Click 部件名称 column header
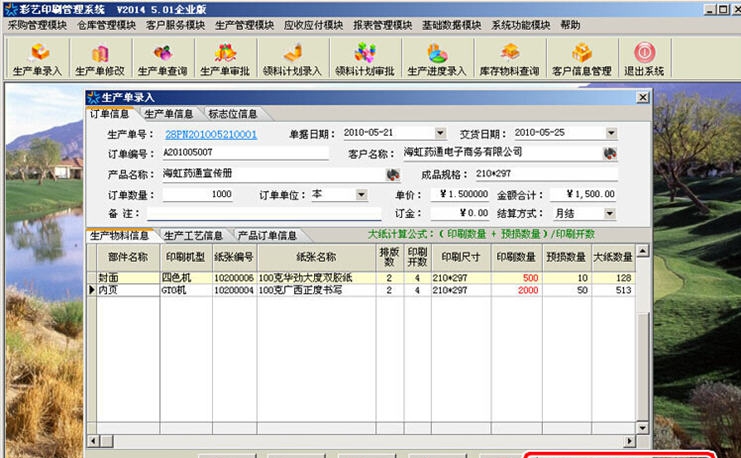Image resolution: width=741 pixels, height=458 pixels. pyautogui.click(x=128, y=257)
